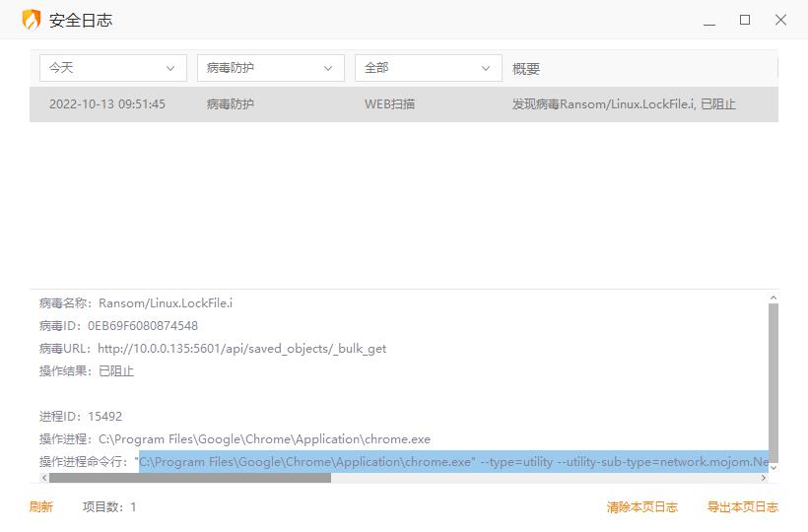Maximize the 安全日志 window
Screen dimensions: 808x532
click(x=745, y=20)
